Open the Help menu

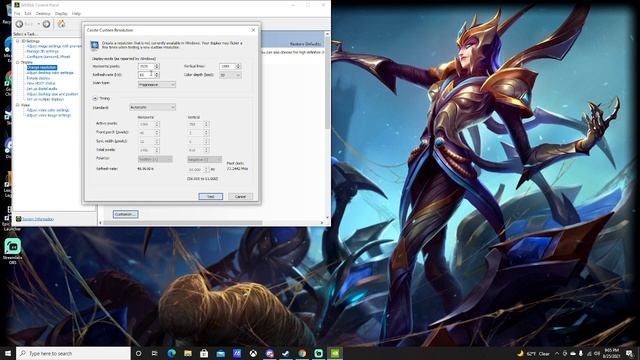[76, 13]
